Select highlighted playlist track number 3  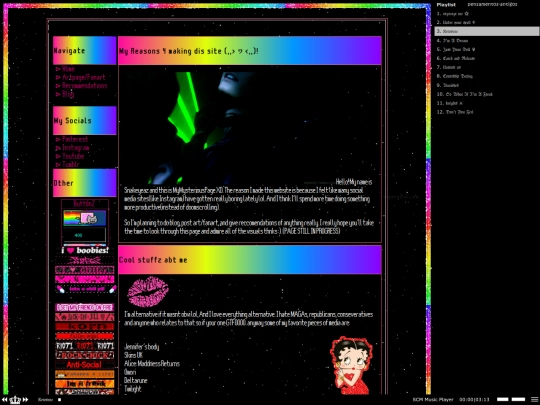pyautogui.click(x=487, y=31)
